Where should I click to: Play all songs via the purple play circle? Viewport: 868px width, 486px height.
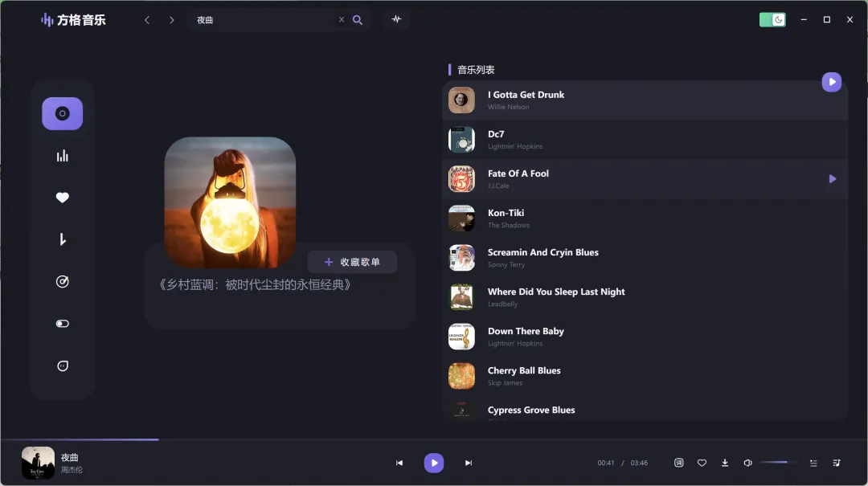(831, 81)
